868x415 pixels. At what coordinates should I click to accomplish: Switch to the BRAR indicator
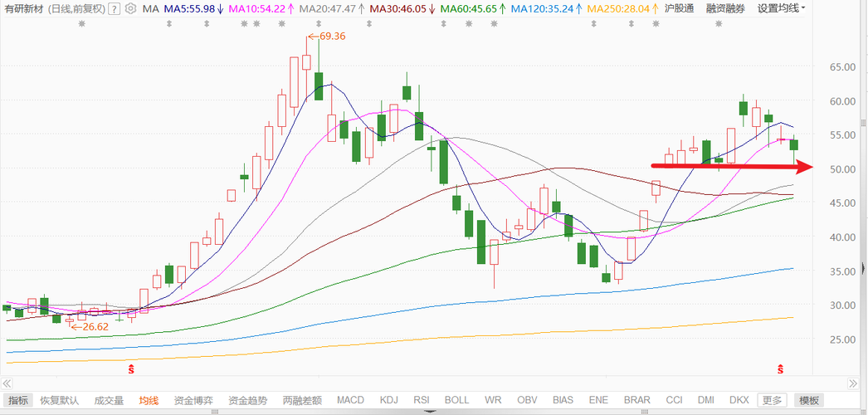point(636,400)
